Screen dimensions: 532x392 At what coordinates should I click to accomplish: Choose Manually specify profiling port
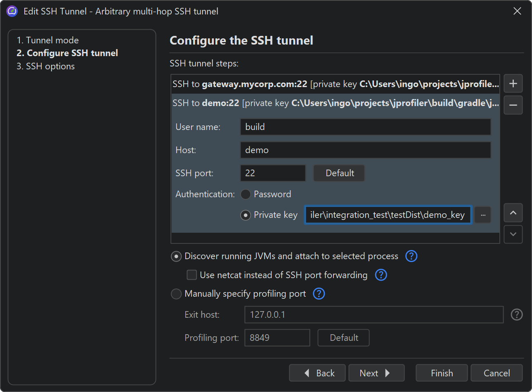[176, 294]
